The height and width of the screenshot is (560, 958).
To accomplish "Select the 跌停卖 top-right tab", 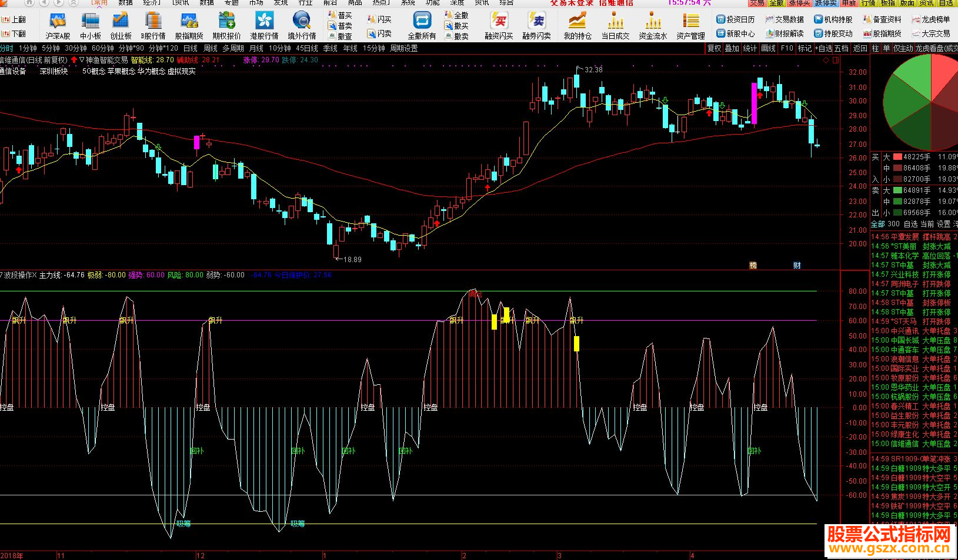I will [826, 3].
